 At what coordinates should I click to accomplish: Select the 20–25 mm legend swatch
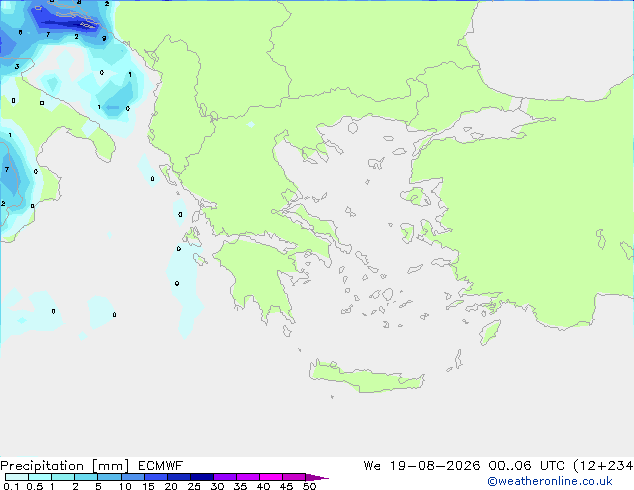(x=179, y=477)
